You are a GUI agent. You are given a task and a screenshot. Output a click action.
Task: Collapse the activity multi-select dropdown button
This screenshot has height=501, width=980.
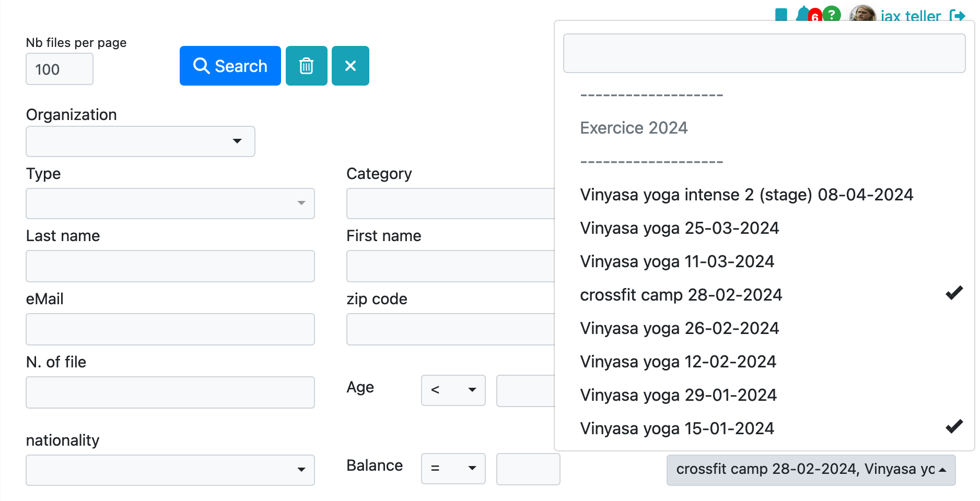tap(810, 470)
